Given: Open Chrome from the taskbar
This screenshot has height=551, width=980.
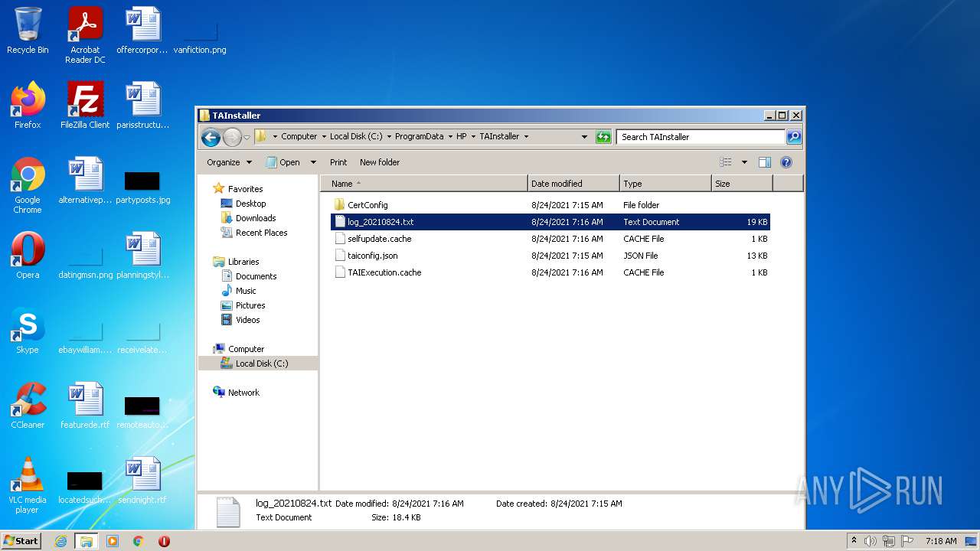Looking at the screenshot, I should point(138,541).
